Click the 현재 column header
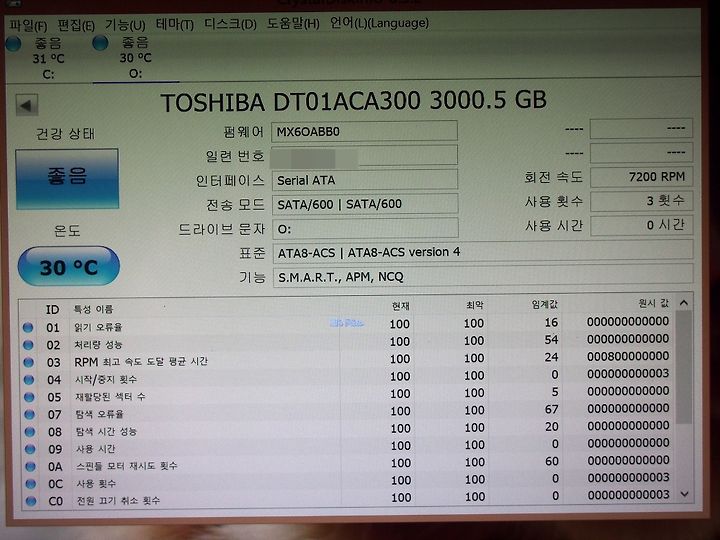This screenshot has height=540, width=720. point(400,306)
